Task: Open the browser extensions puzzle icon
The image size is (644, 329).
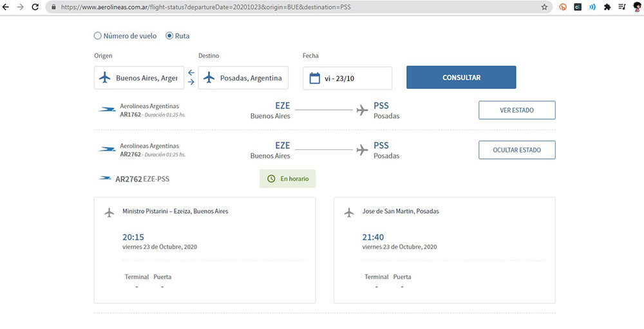Action: click(x=607, y=7)
